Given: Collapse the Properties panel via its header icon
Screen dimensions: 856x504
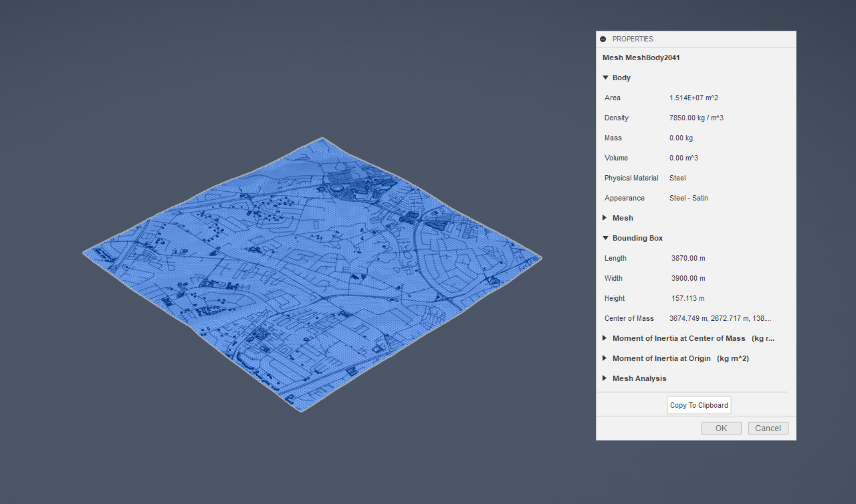Looking at the screenshot, I should pos(603,39).
